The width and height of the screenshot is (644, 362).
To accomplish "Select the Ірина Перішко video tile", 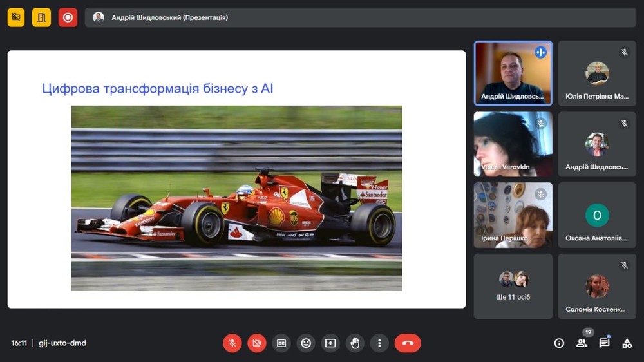I will tap(513, 215).
